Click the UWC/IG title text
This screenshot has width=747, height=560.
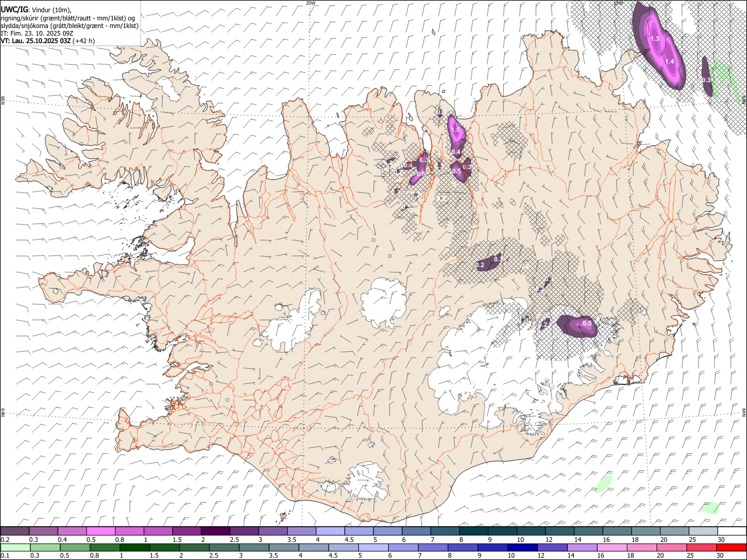(15, 9)
